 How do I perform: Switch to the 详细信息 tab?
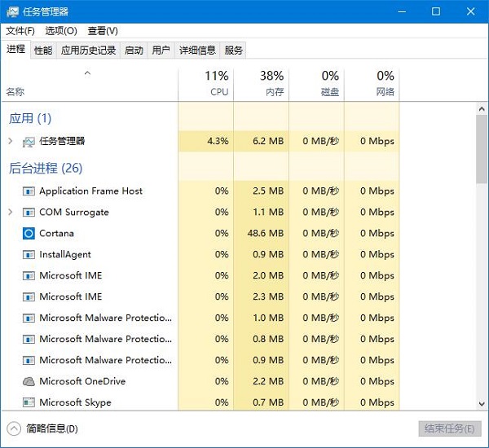(x=197, y=50)
